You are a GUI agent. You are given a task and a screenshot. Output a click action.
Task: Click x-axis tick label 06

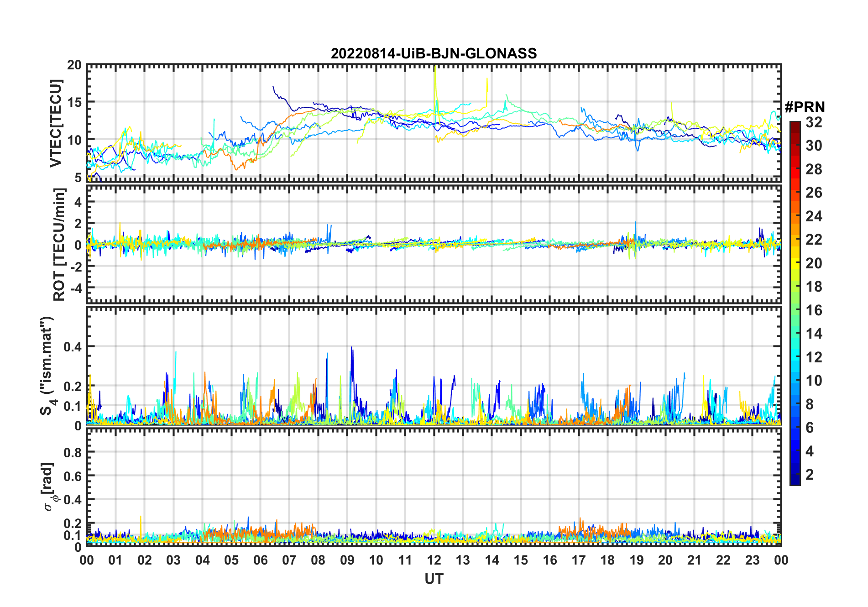tap(261, 560)
